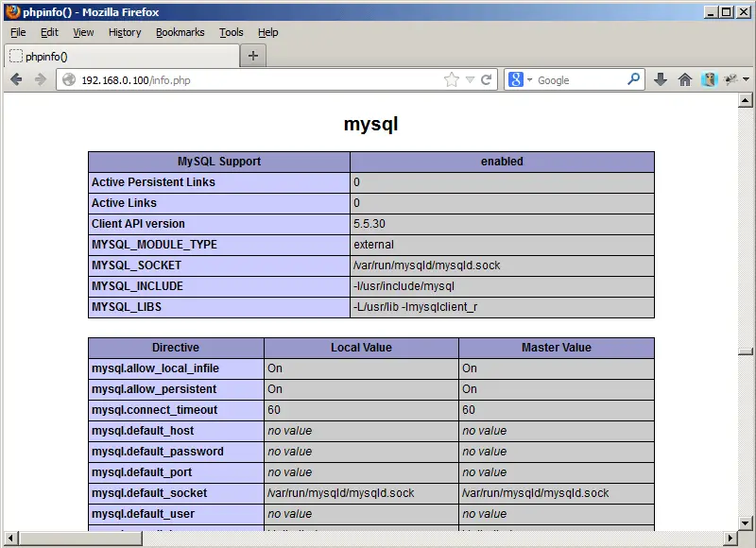The height and width of the screenshot is (548, 756).
Task: Go back using the back arrow
Action: 16,79
